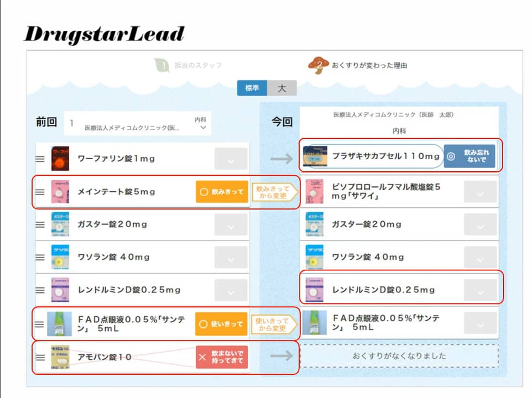Toggle 使いきって on FAD点眼液 row
Image resolution: width=532 pixels, height=398 pixels.
click(x=221, y=324)
